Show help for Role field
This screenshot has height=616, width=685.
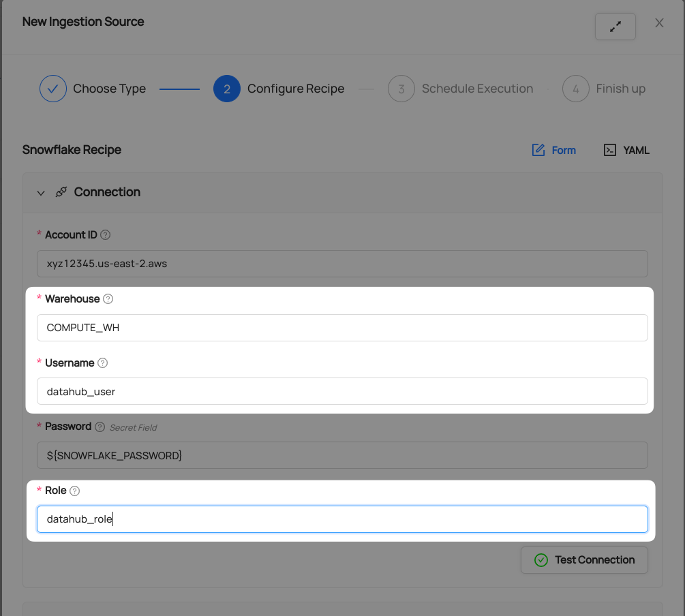click(75, 491)
